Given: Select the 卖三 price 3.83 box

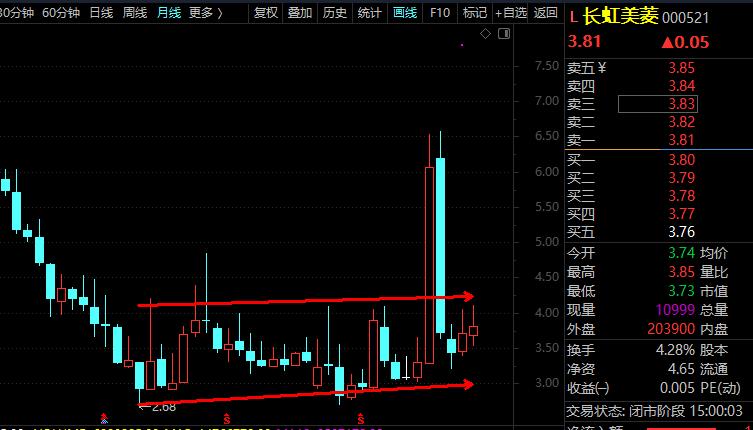Looking at the screenshot, I should 657,104.
